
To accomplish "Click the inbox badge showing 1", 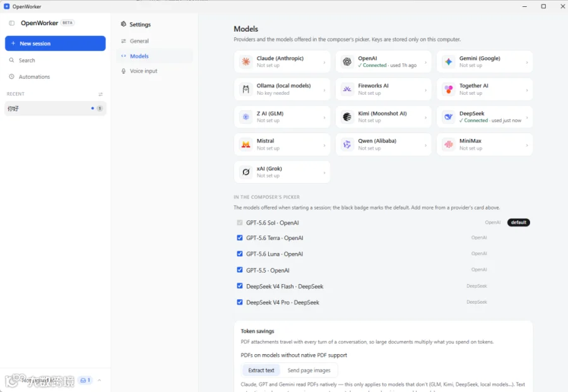I will (x=85, y=380).
